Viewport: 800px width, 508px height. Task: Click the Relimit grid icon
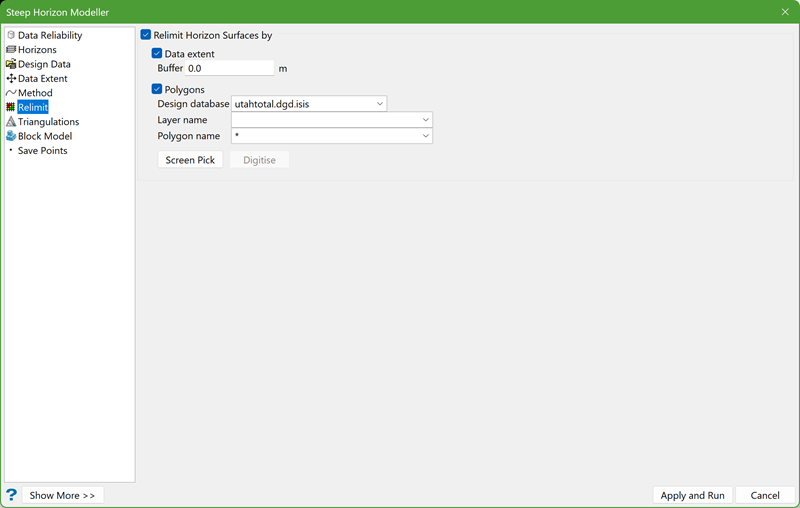pos(11,107)
